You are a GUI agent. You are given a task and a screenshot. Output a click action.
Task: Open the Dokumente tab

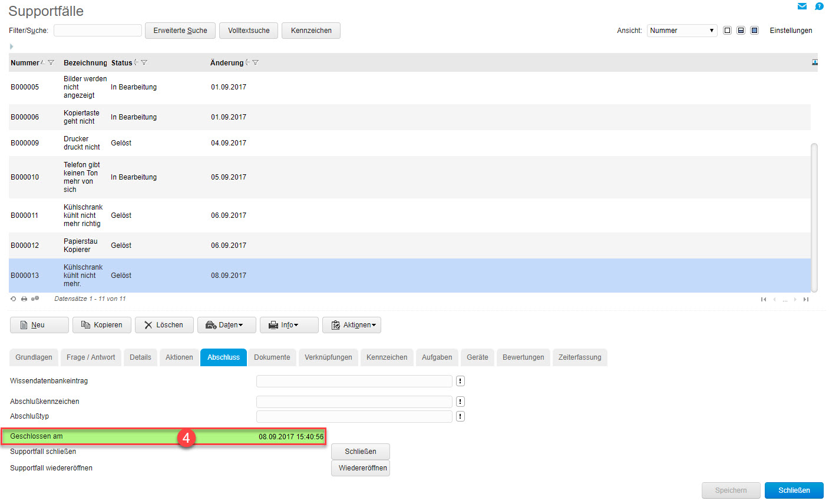[x=272, y=357]
